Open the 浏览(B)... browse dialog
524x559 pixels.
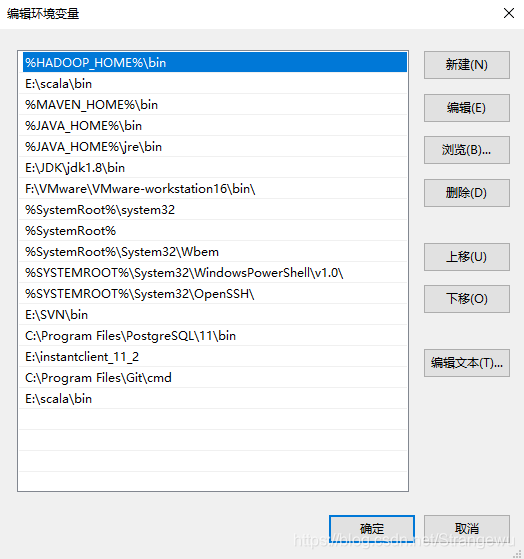[x=467, y=150]
